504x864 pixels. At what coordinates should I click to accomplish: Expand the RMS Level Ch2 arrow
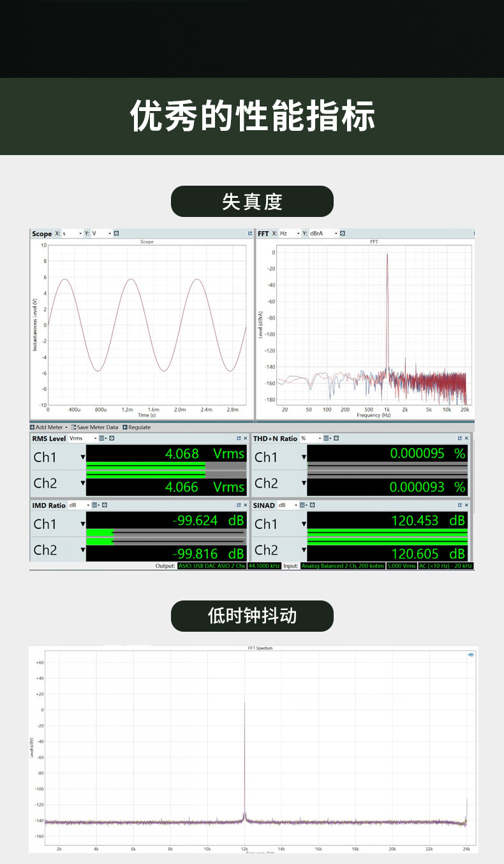(82, 484)
